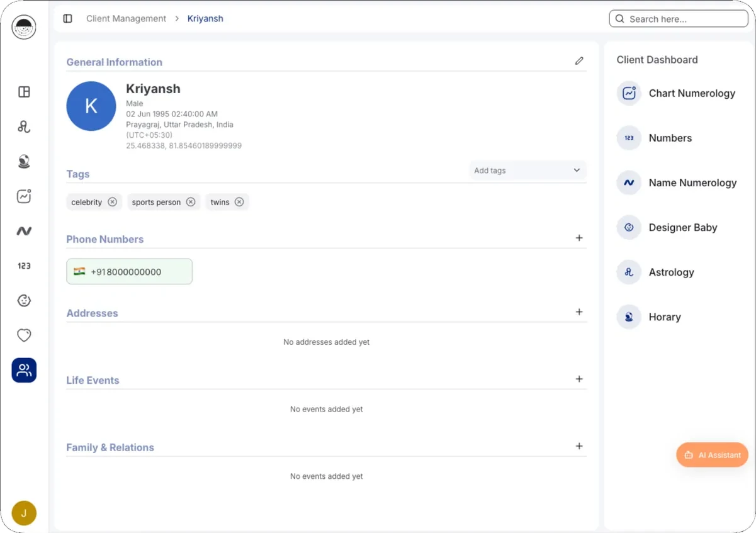Click the Phone Numbers heading
Viewport: 756px width, 533px height.
[105, 239]
